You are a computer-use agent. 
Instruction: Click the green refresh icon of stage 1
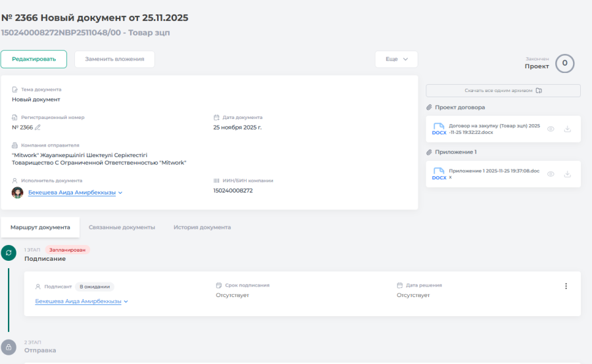(9, 253)
